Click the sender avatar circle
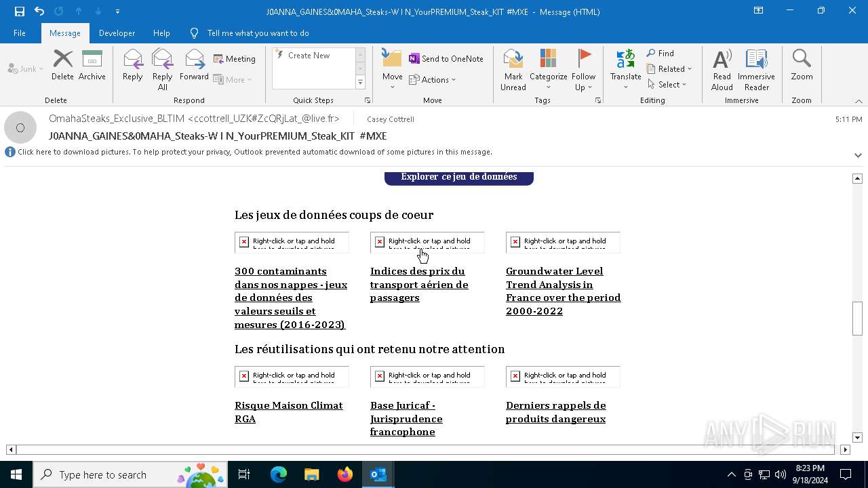868x488 pixels. (20, 127)
